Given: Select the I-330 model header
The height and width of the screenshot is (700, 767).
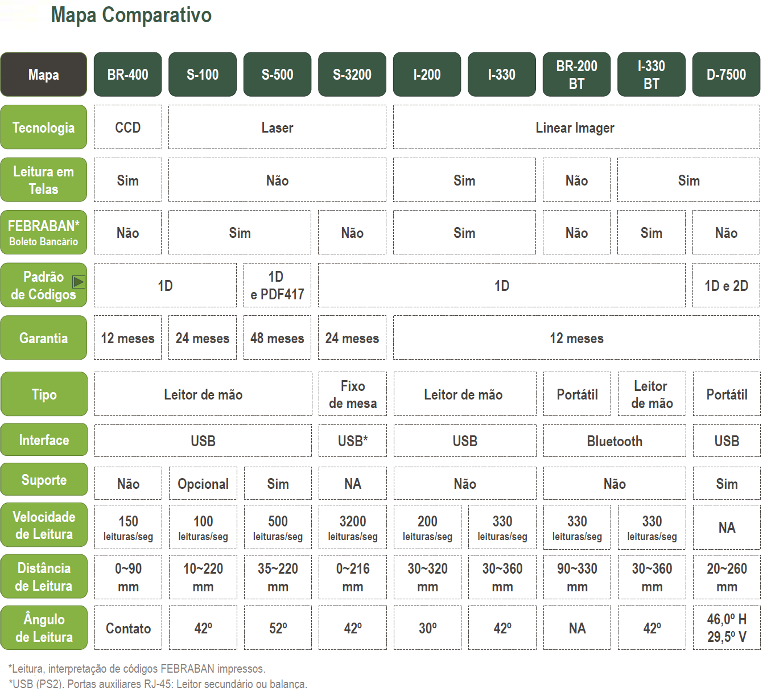Looking at the screenshot, I should pyautogui.click(x=502, y=75).
